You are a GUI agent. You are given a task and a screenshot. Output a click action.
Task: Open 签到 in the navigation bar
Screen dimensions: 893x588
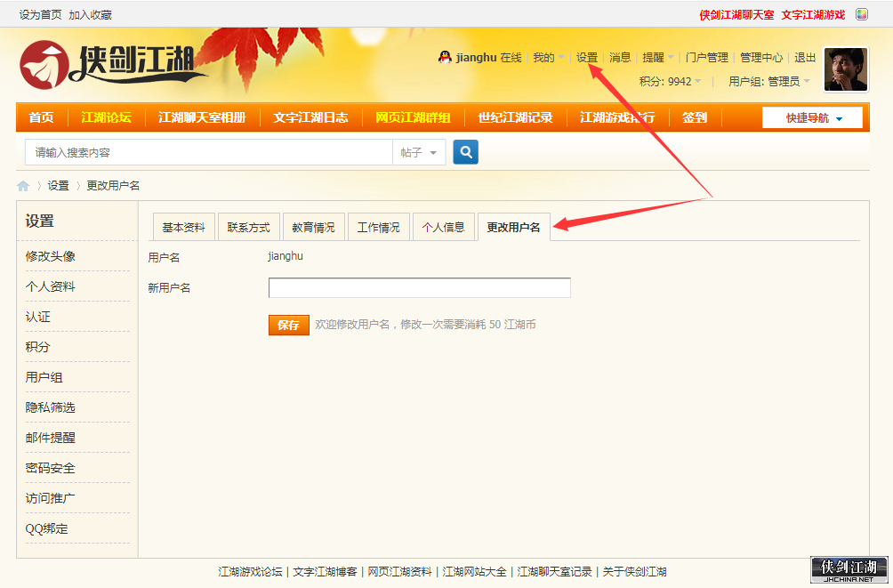[x=695, y=117]
